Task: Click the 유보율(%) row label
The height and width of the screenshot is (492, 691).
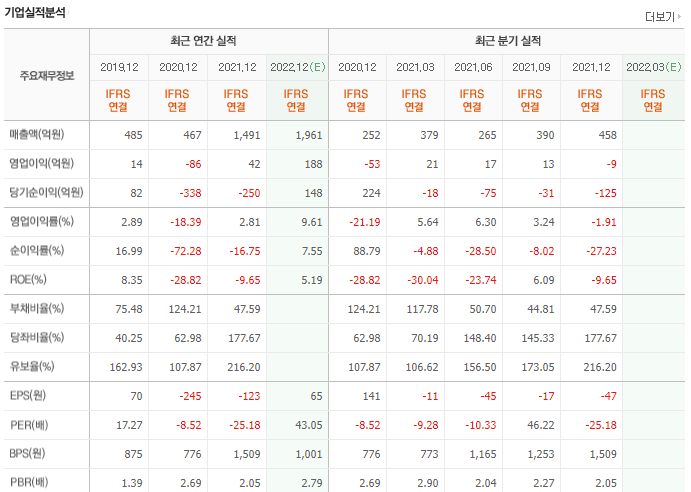Action: [x=32, y=366]
